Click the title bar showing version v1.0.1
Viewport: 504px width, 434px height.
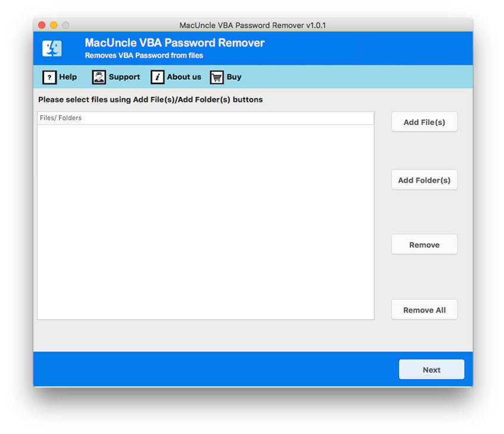252,25
